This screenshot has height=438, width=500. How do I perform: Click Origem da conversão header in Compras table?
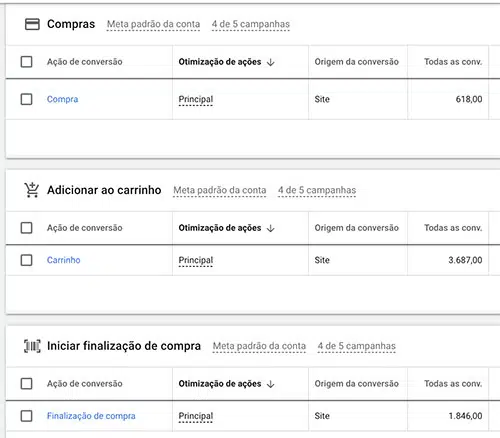[357, 62]
